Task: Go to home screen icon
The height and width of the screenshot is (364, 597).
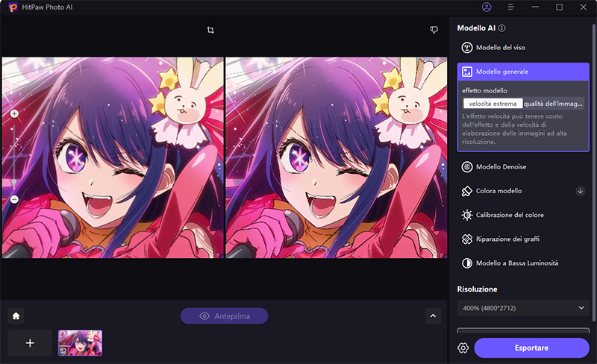Action: (16, 316)
